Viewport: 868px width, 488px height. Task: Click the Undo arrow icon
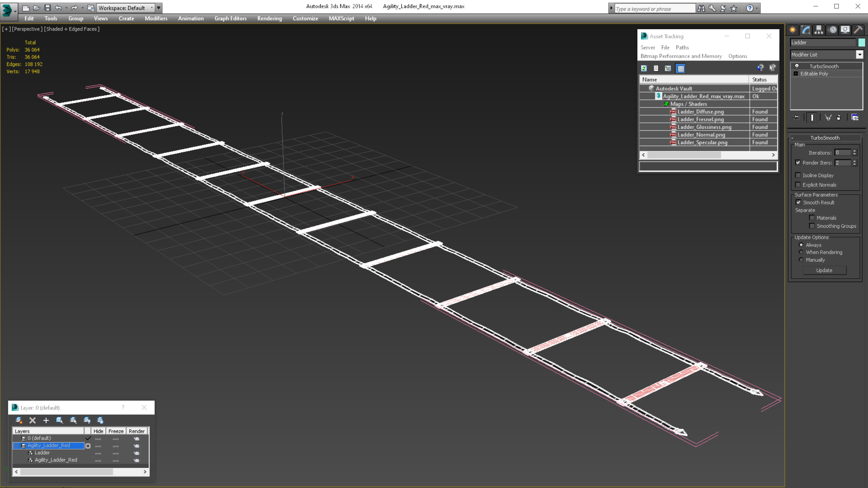pos(58,8)
